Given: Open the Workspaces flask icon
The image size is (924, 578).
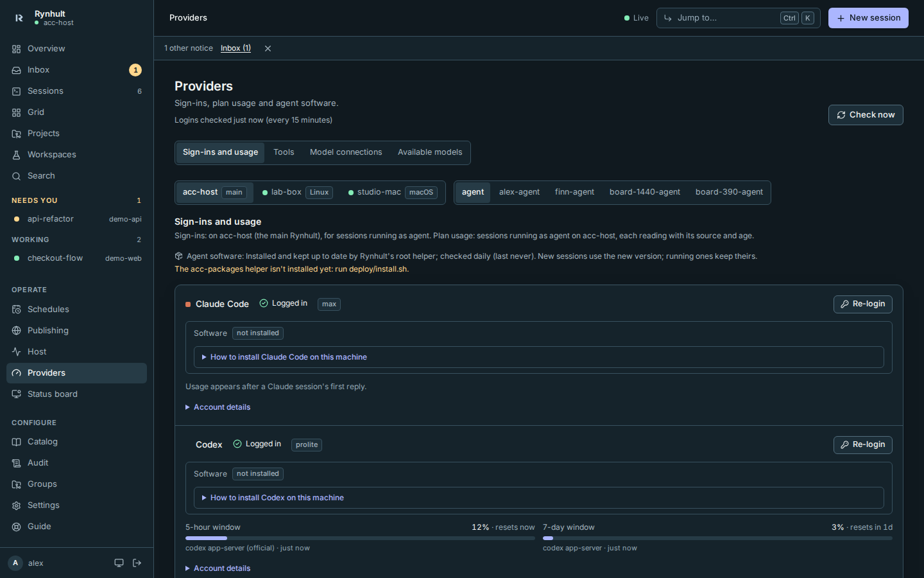Looking at the screenshot, I should coord(16,155).
